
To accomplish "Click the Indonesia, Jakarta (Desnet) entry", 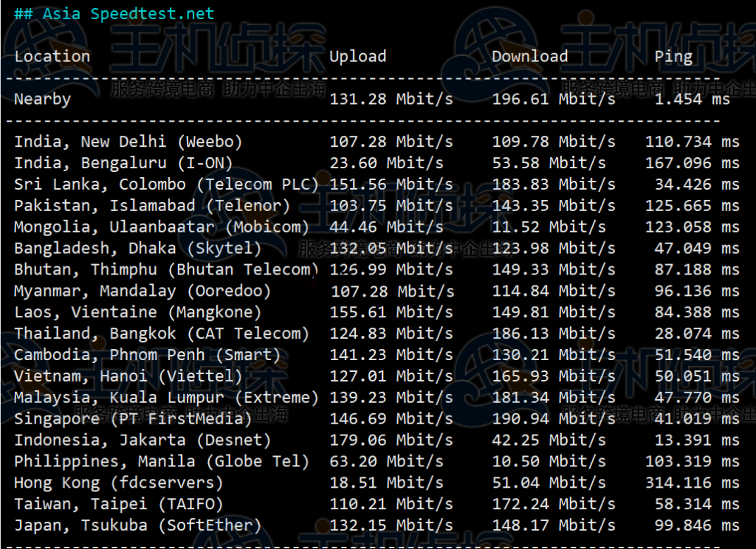I will 142,441.
